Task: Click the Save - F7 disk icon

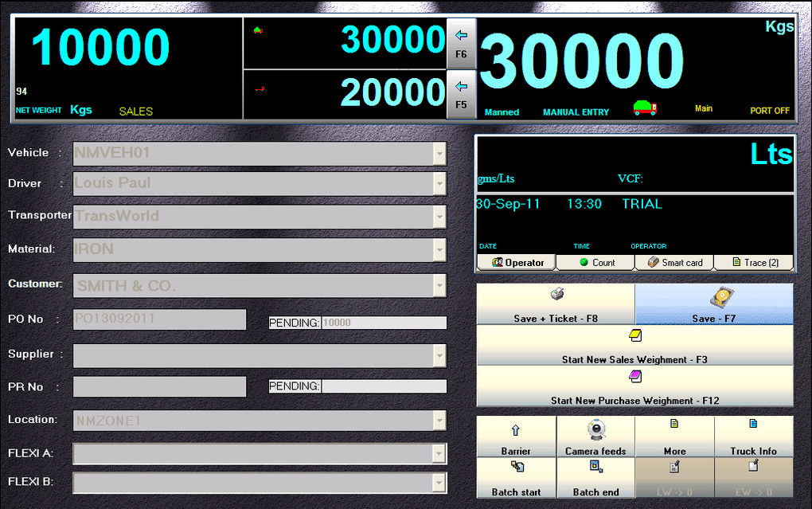Action: click(x=722, y=298)
